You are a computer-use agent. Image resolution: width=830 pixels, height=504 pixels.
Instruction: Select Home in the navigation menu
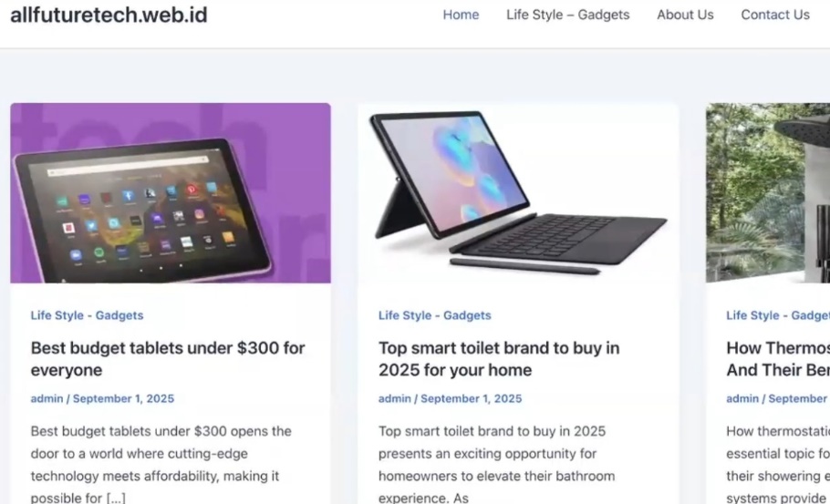coord(461,15)
